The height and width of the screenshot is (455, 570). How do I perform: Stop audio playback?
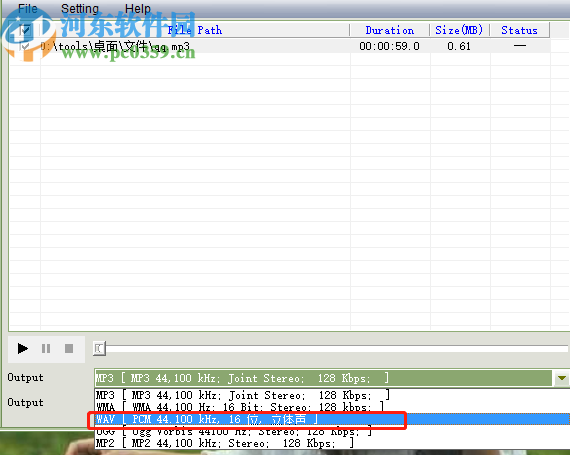pos(69,349)
